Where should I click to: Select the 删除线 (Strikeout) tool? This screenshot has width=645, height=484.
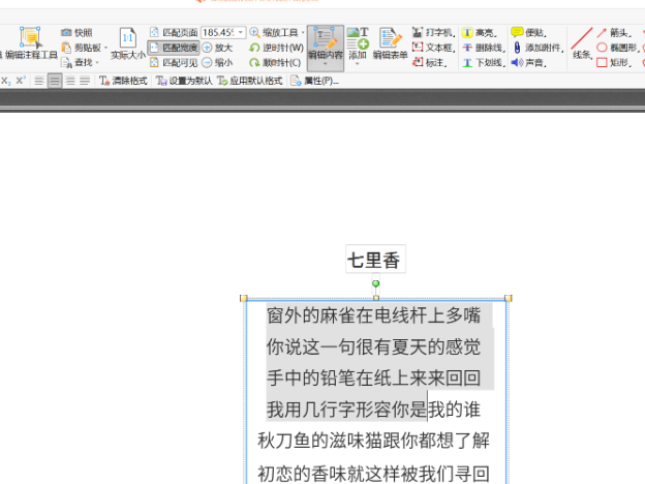click(x=484, y=48)
